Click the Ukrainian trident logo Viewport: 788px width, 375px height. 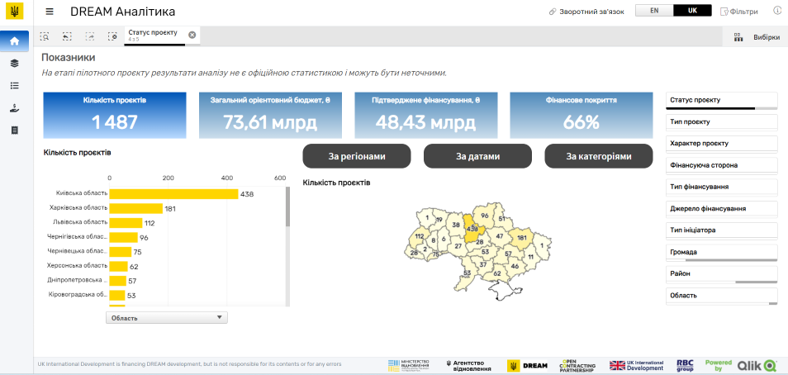[15, 12]
